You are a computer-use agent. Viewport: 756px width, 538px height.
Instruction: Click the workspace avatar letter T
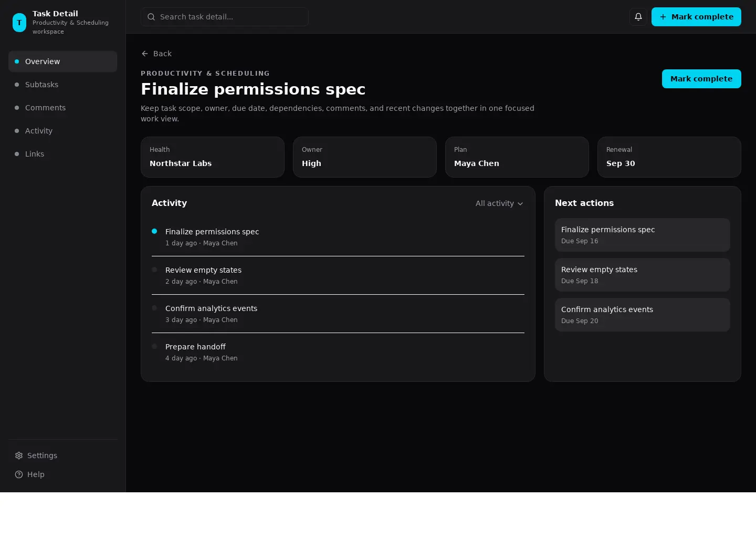(x=19, y=23)
